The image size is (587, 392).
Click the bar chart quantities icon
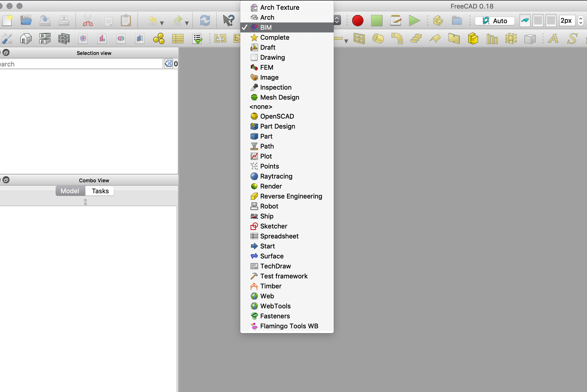102,39
